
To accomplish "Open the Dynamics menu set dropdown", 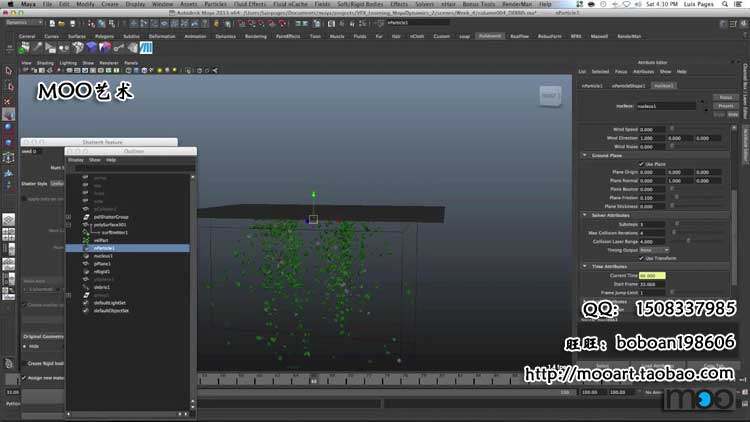I will click(23, 23).
